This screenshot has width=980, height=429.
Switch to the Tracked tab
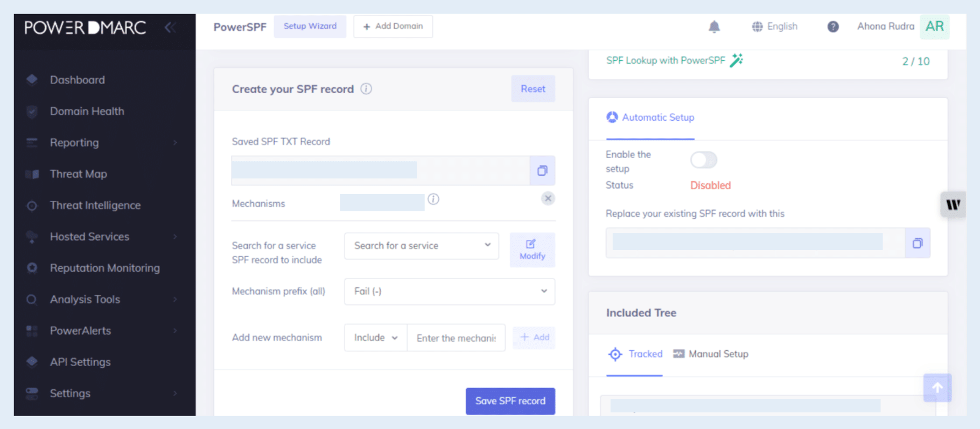635,354
